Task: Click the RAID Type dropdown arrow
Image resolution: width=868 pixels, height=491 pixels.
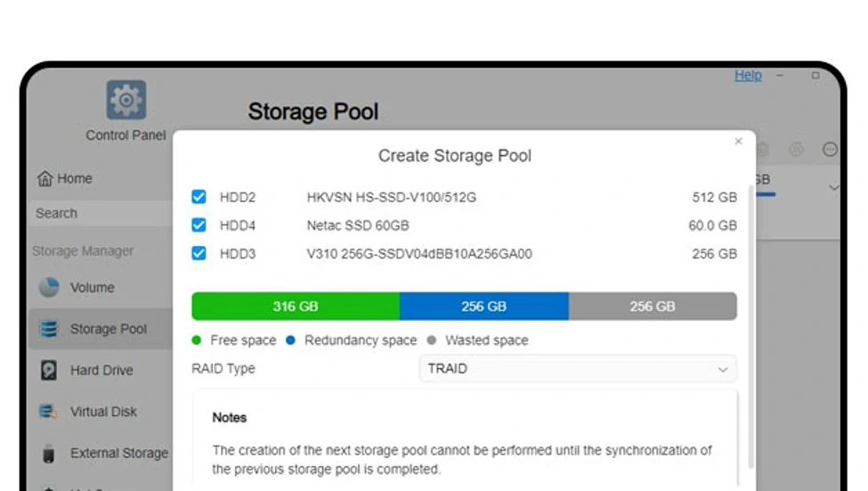Action: coord(722,370)
